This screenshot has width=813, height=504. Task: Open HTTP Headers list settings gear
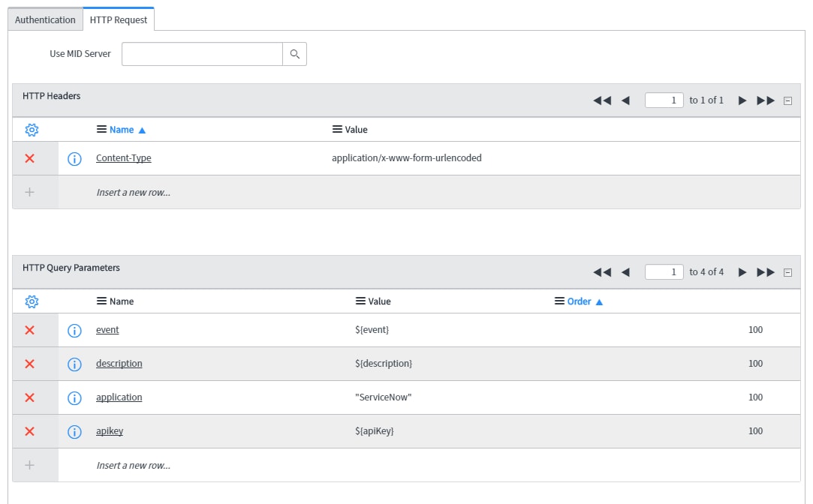pos(32,130)
